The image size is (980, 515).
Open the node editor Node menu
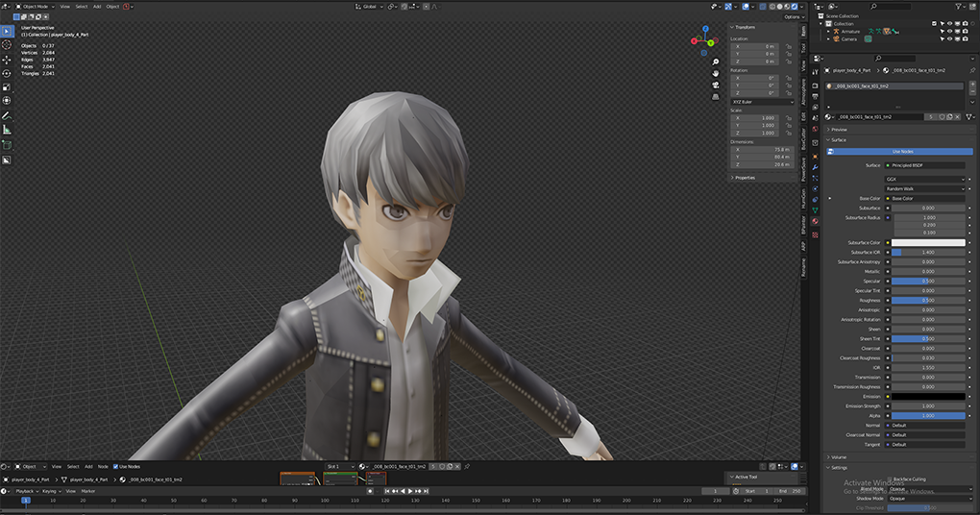tap(103, 466)
